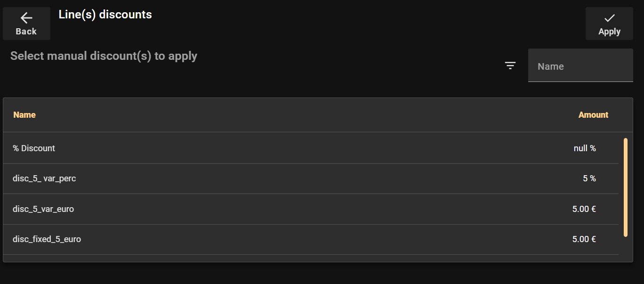The image size is (644, 284).
Task: Sort by the Name column header
Action: pos(24,115)
